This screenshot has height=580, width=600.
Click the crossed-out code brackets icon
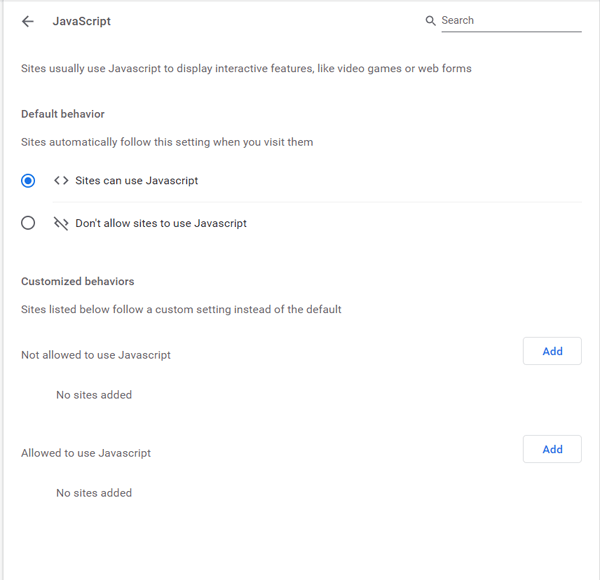[61, 223]
